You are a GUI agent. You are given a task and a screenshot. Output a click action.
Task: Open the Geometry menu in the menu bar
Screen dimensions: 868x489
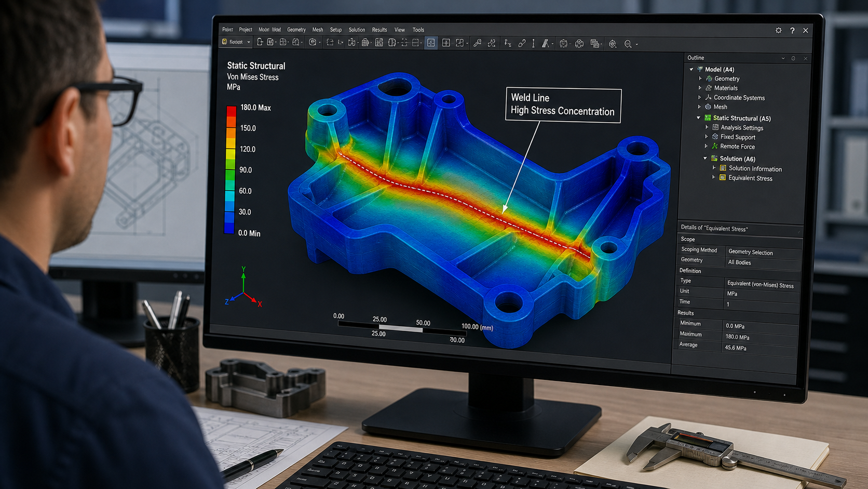pos(296,30)
